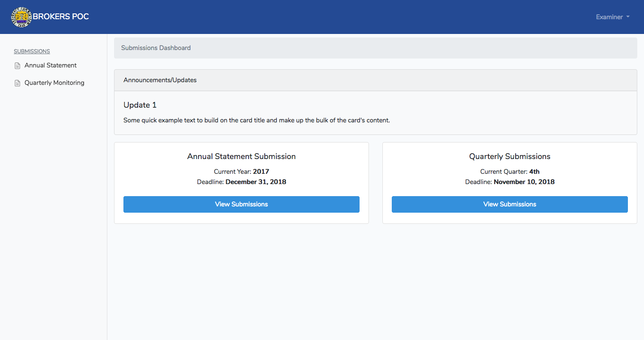Click the document icon beside Quarterly Monitoring
The height and width of the screenshot is (340, 644).
tap(17, 83)
